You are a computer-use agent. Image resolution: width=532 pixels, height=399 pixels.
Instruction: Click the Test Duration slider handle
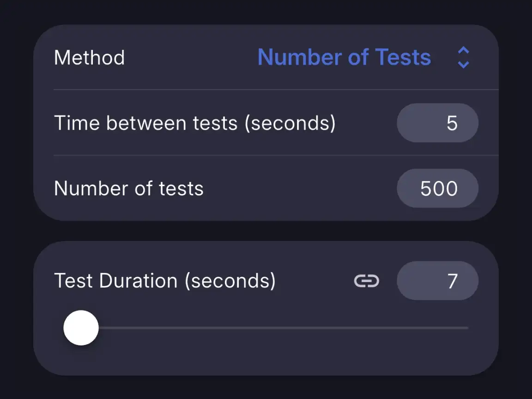(81, 327)
